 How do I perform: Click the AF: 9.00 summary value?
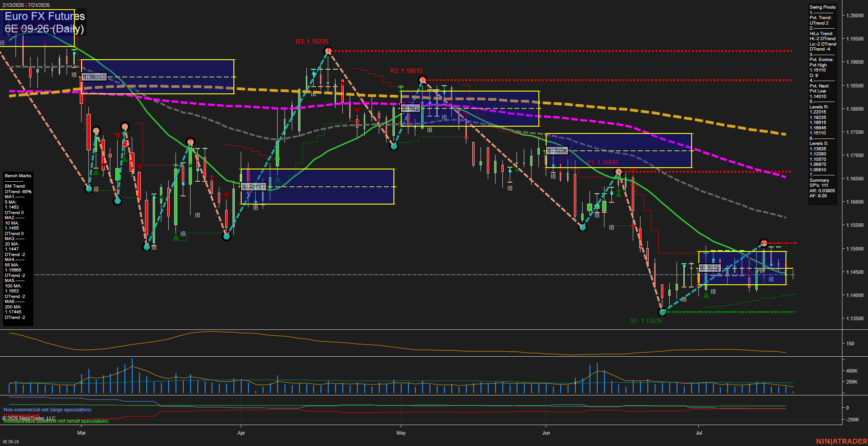(x=818, y=196)
